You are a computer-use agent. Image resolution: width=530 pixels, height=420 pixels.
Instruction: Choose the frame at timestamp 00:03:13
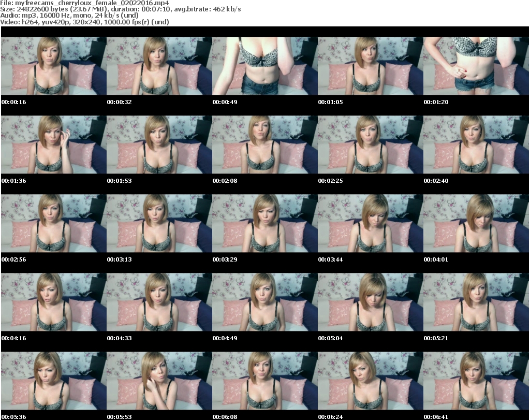pyautogui.click(x=159, y=224)
